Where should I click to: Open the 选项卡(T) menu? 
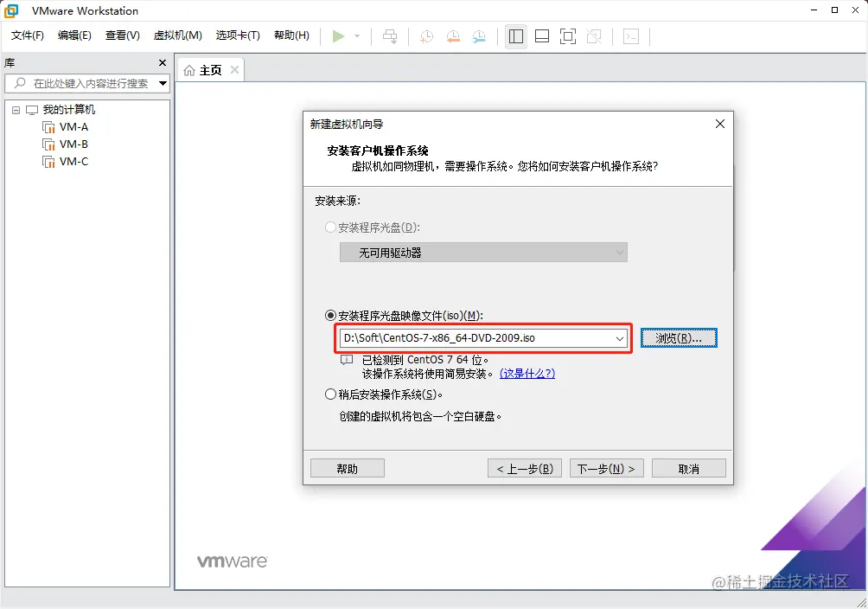(238, 35)
